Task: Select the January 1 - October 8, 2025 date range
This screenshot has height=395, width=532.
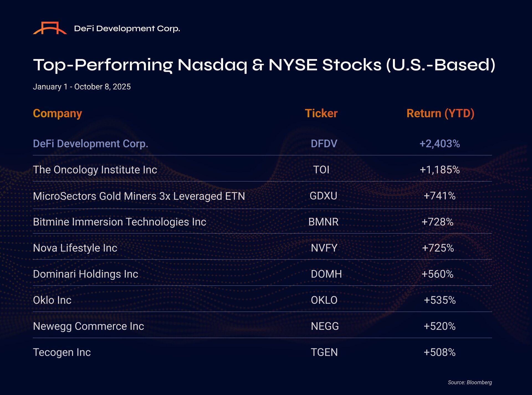Action: click(82, 87)
